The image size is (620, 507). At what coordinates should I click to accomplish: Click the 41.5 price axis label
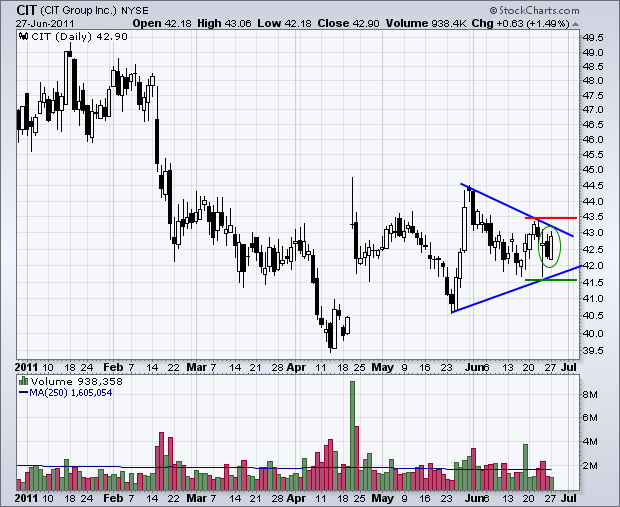point(594,282)
